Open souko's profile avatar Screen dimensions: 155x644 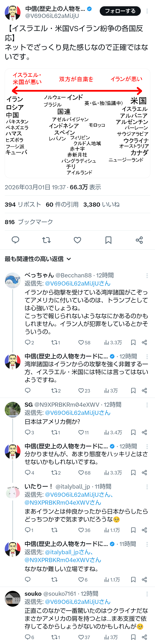coord(12,598)
